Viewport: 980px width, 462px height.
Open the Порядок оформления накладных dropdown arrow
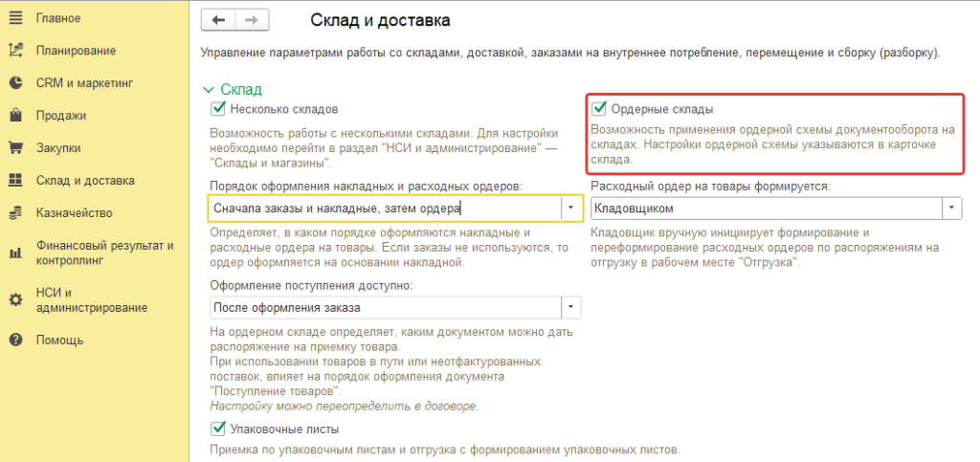click(x=571, y=207)
